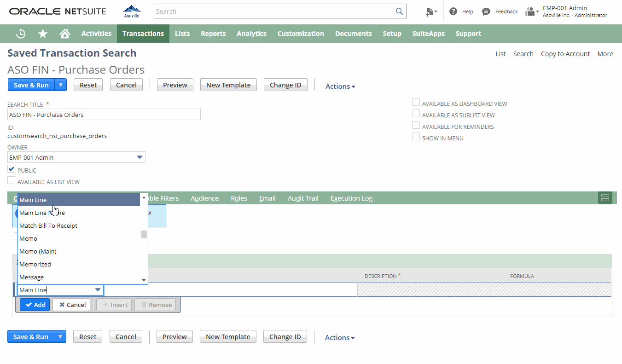The width and height of the screenshot is (622, 364).
Task: Open the Documents menu
Action: 354,34
